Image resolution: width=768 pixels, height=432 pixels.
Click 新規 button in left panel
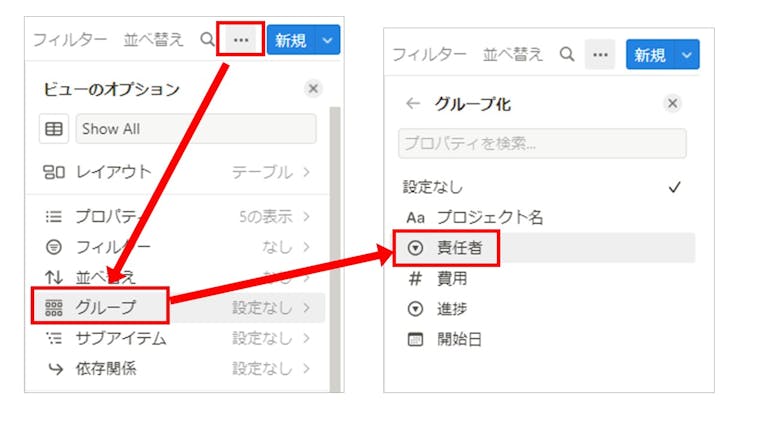point(291,40)
